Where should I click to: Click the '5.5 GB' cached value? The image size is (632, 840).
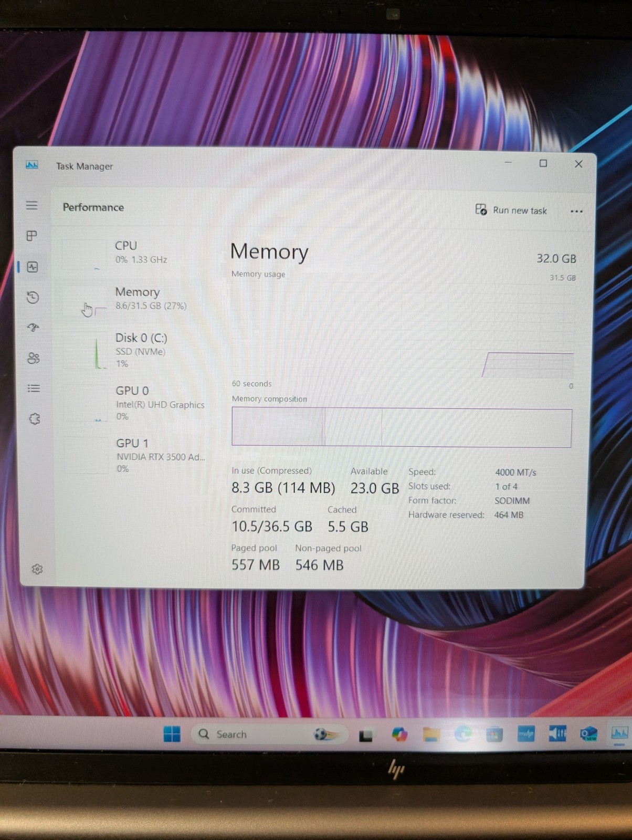348,527
